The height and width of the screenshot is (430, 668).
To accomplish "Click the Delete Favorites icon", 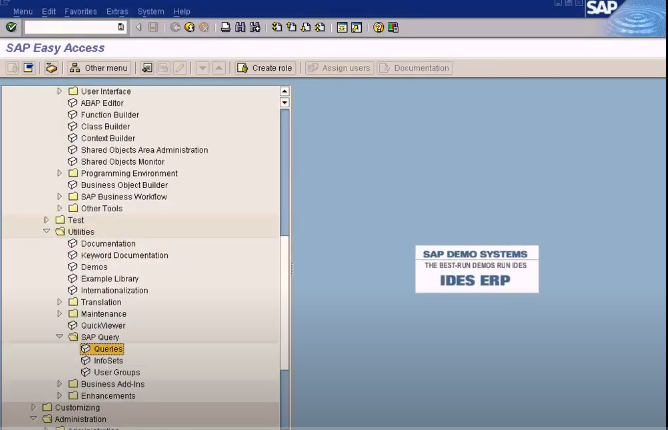I will [x=163, y=68].
